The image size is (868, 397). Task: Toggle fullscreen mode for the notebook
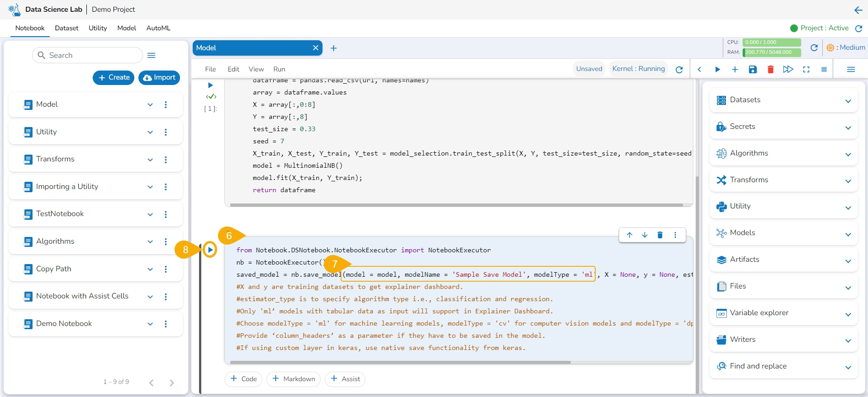[x=806, y=69]
